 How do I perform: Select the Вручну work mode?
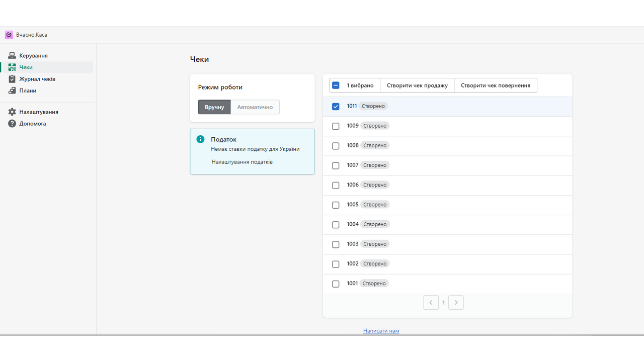(x=214, y=107)
